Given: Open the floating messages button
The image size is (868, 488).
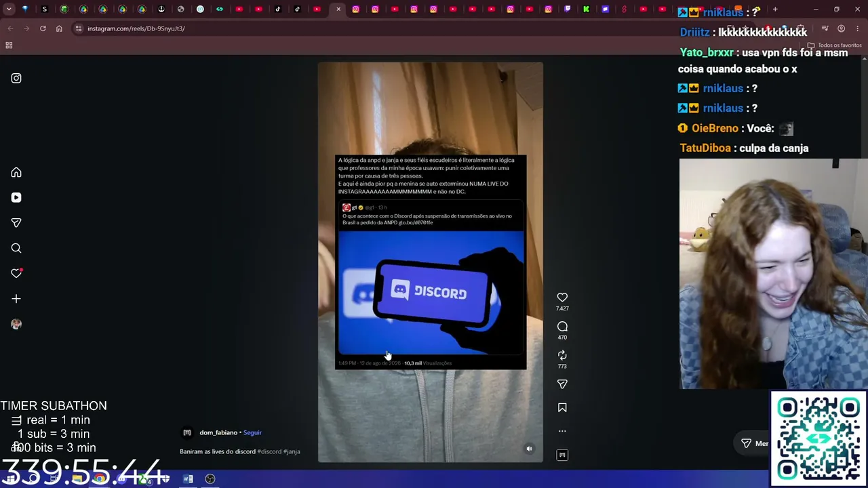Looking at the screenshot, I should pyautogui.click(x=754, y=443).
